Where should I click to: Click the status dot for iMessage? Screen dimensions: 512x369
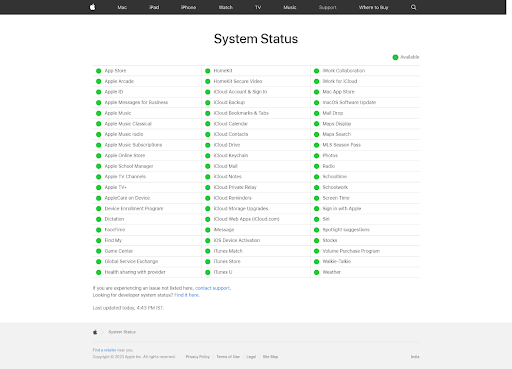click(208, 230)
